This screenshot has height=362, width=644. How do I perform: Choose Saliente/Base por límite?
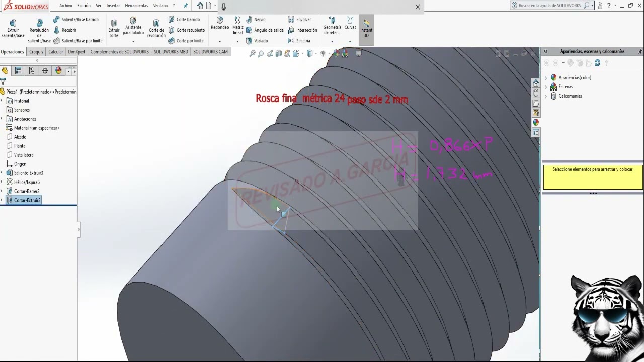click(x=78, y=41)
